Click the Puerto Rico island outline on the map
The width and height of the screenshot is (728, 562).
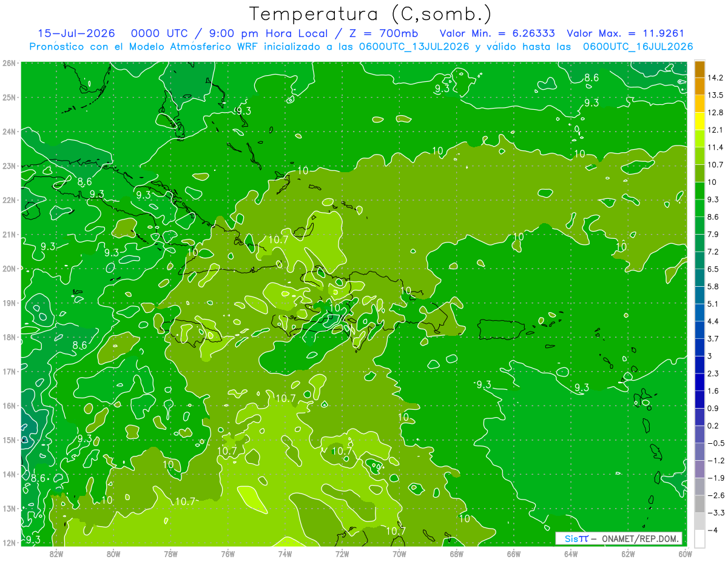(501, 330)
